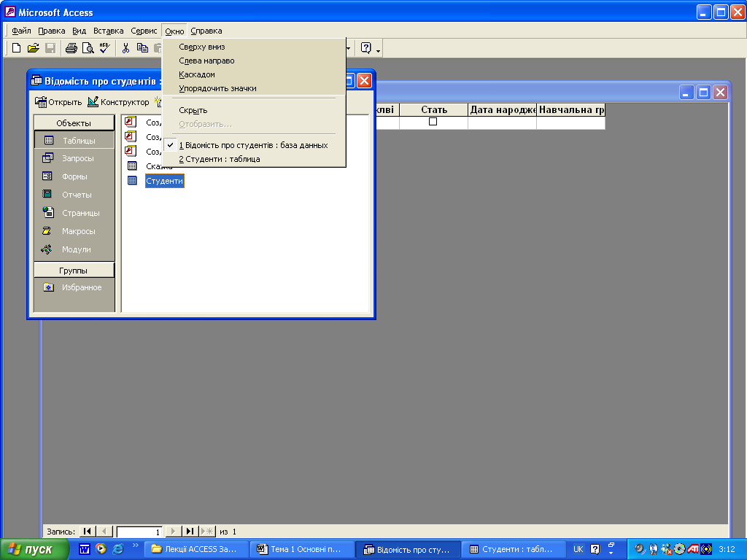
Task: Open the Правка menu
Action: pos(52,31)
